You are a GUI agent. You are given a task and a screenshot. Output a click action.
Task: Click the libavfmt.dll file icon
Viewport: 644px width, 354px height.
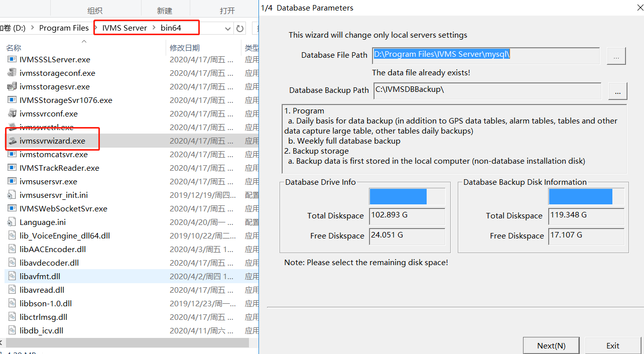tap(12, 276)
